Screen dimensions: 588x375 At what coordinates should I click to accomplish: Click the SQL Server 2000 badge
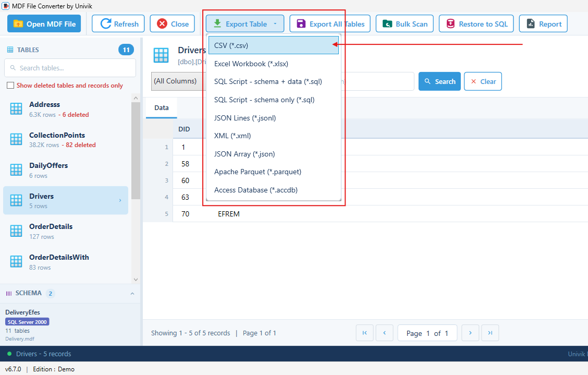(27, 322)
